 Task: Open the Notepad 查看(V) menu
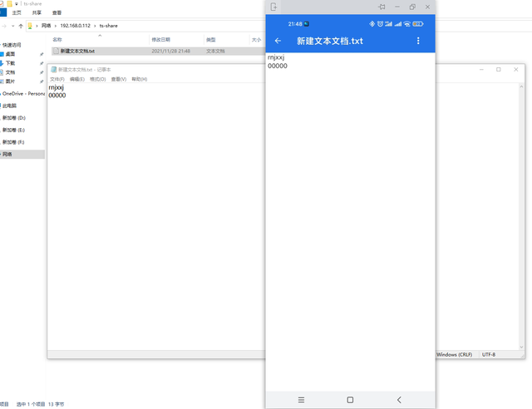pyautogui.click(x=119, y=79)
